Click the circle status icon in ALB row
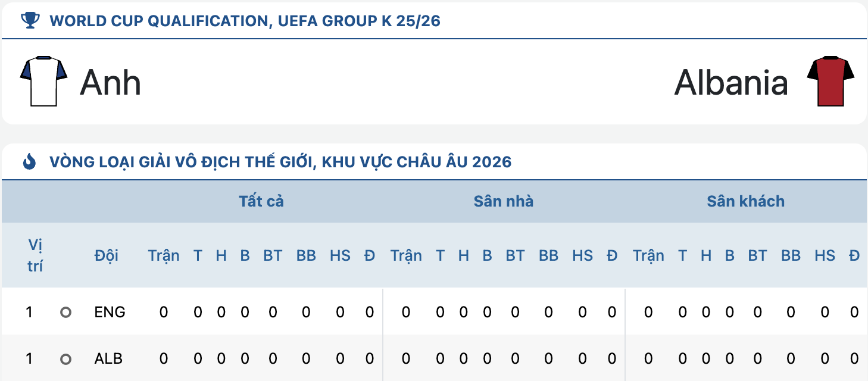The image size is (868, 381). pyautogui.click(x=65, y=359)
